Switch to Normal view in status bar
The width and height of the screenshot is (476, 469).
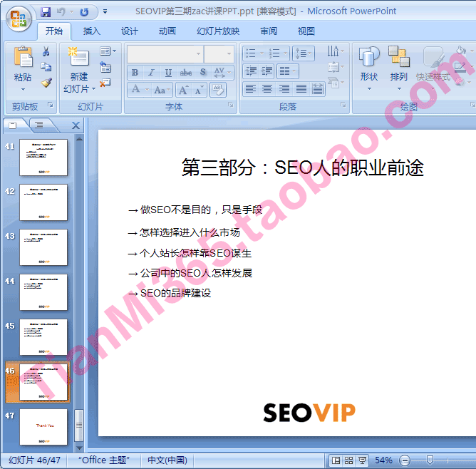pyautogui.click(x=336, y=460)
